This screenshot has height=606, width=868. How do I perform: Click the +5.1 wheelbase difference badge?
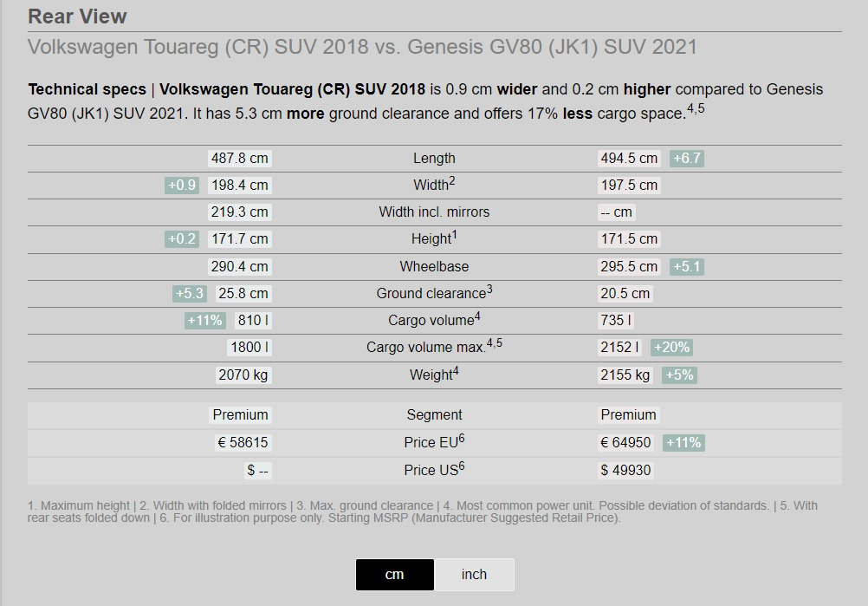point(687,266)
